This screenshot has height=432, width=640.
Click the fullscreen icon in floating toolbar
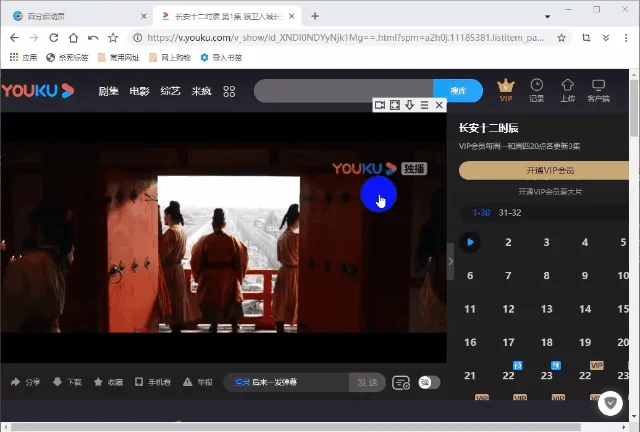(x=395, y=105)
